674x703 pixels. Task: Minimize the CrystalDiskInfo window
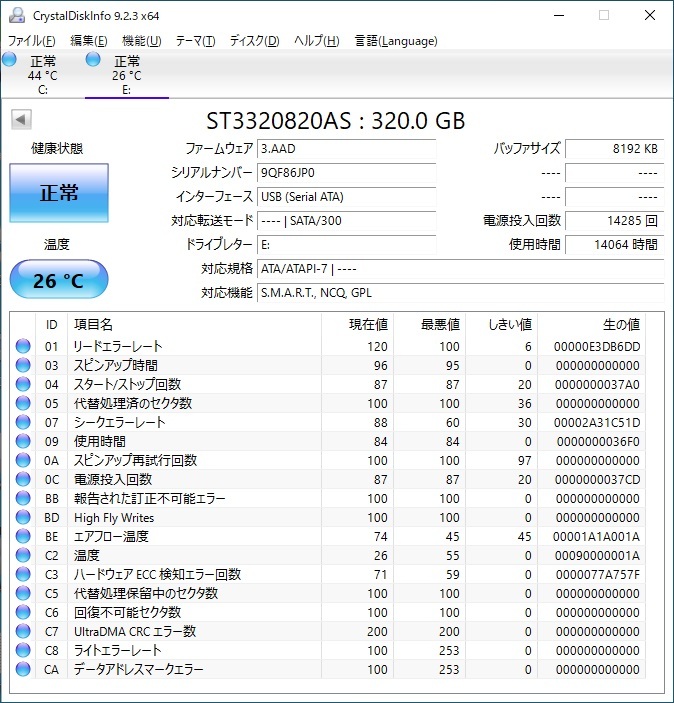pyautogui.click(x=559, y=16)
